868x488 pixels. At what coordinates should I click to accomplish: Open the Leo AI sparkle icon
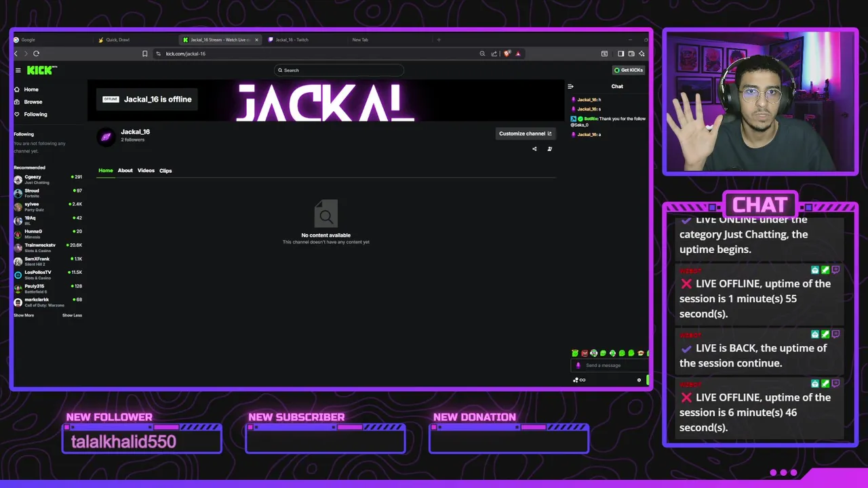(642, 54)
